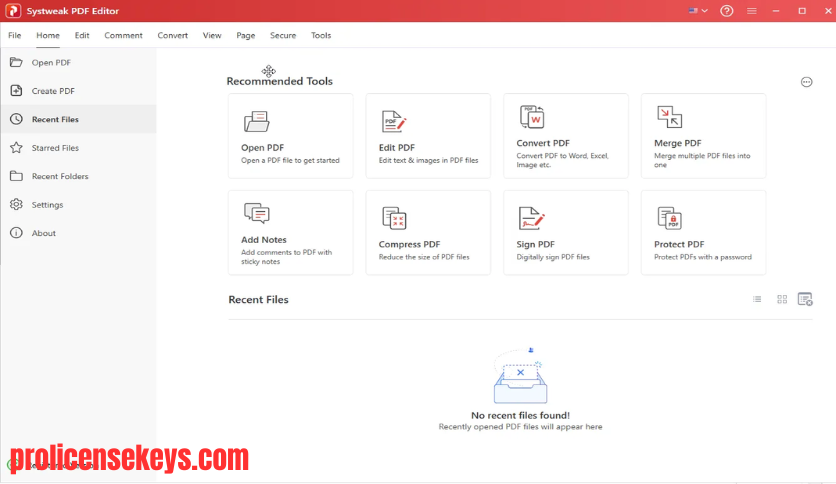Open the hamburger menu in title bar
The width and height of the screenshot is (836, 484).
[751, 11]
